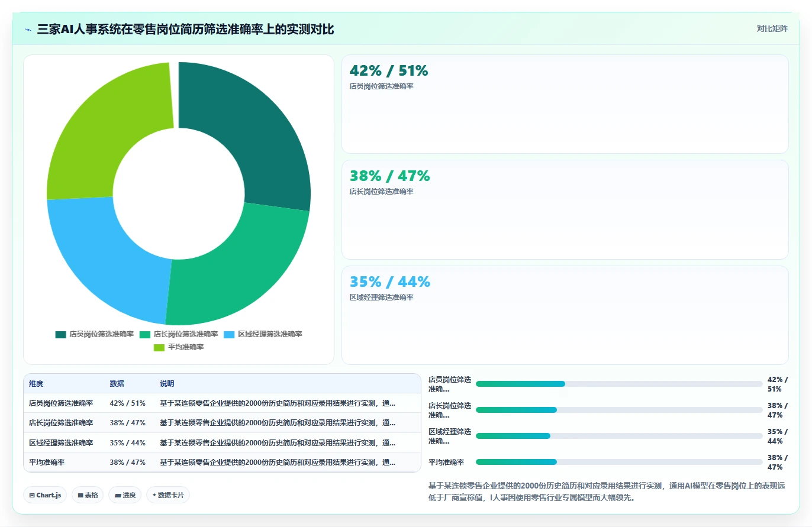Screen dimensions: 812x527
Task: Select the 35% / 44% data card value
Action: coord(390,282)
